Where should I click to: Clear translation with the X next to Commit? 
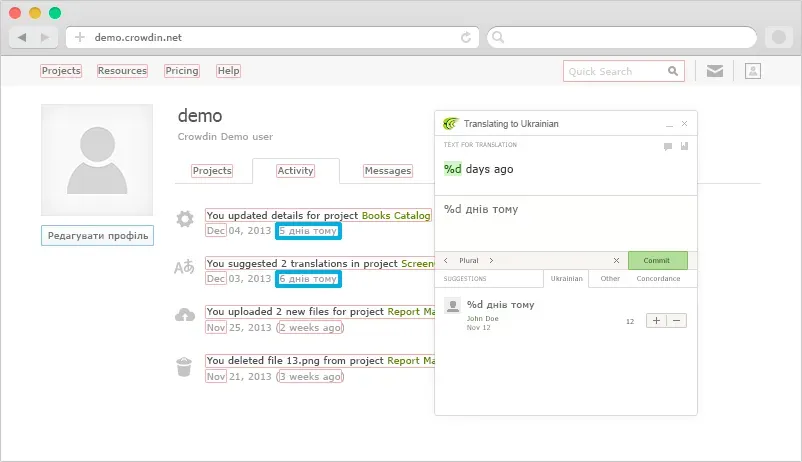[616, 260]
